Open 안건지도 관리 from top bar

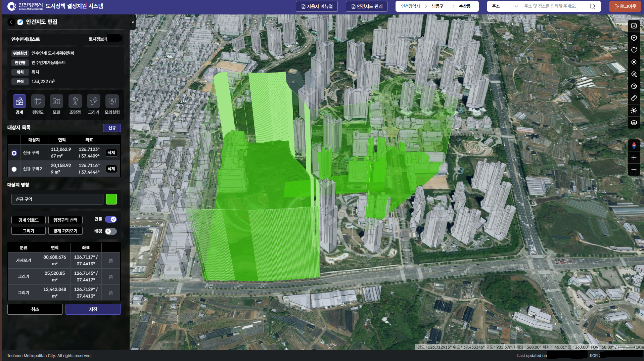click(366, 6)
